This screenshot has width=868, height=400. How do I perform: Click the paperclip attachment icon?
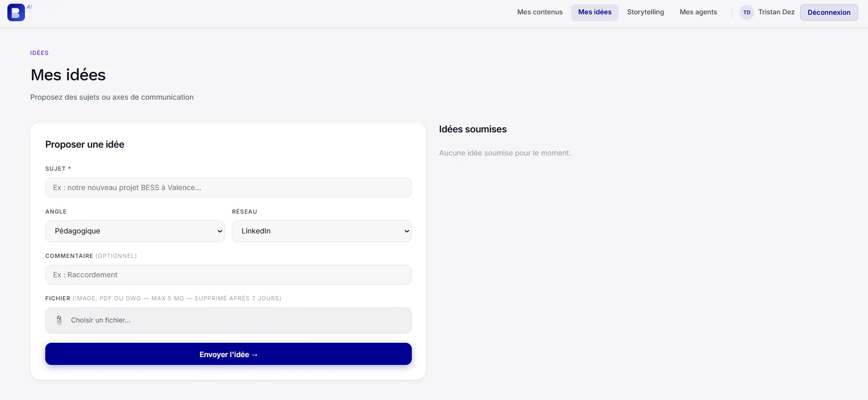(59, 320)
